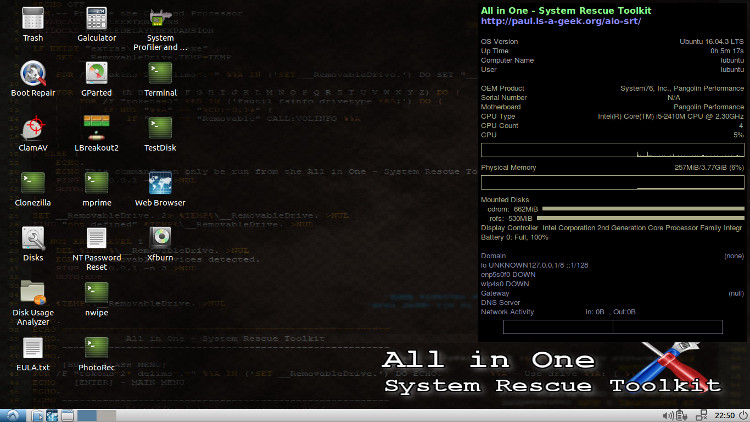Click 'Ubuntu 16.04.3 LTS' OS version text
750x422 pixels.
point(711,42)
